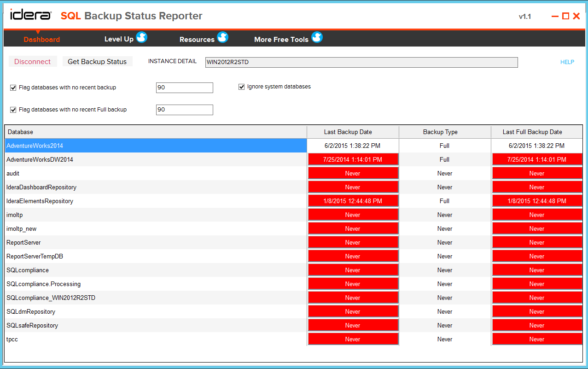Edit the no recent backup days threshold
588x369 pixels.
[184, 88]
